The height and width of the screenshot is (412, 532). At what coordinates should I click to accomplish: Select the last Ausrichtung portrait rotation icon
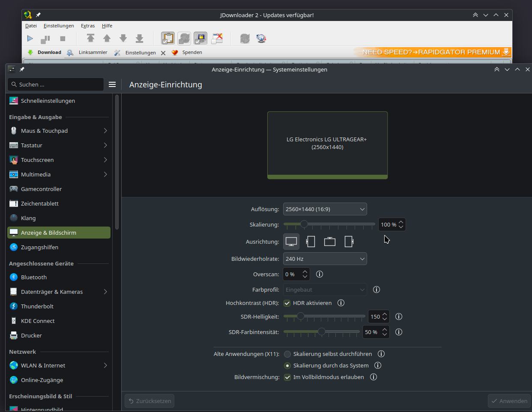point(349,242)
